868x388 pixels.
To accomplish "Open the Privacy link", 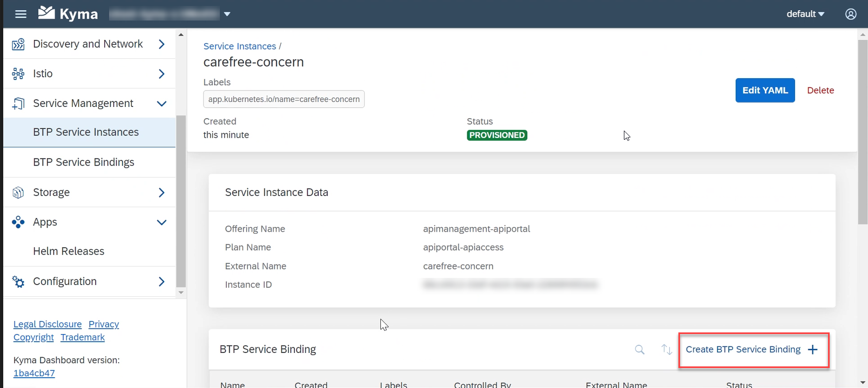I will pyautogui.click(x=104, y=324).
